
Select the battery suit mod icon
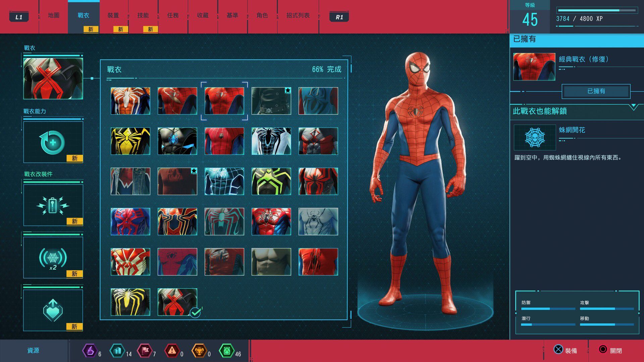pos(53,205)
